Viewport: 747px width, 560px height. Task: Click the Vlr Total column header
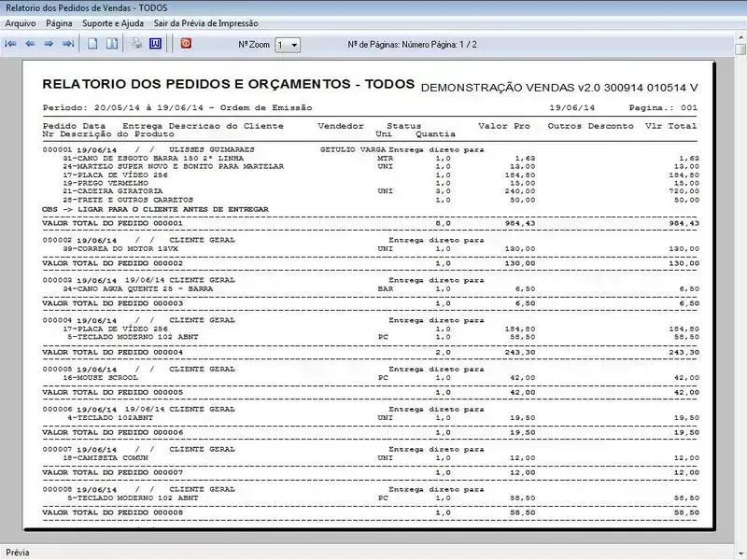pyautogui.click(x=674, y=126)
